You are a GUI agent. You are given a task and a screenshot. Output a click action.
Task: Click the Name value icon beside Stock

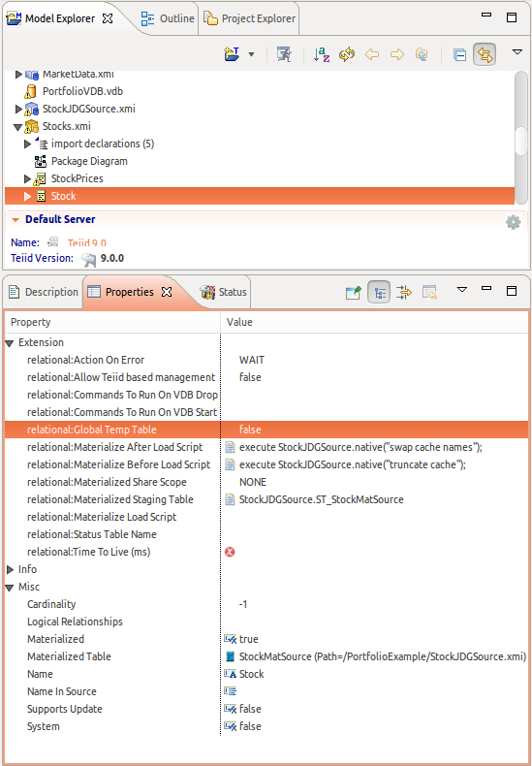[x=231, y=674]
